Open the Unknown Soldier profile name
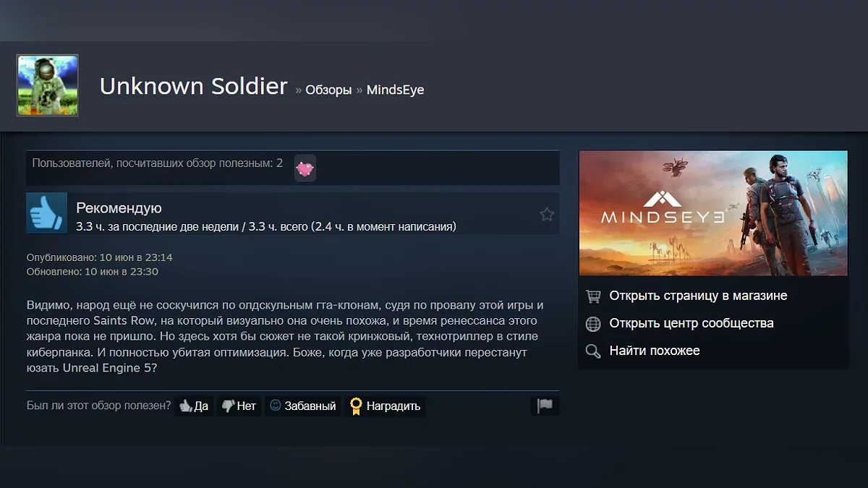The height and width of the screenshot is (488, 868). pos(194,86)
